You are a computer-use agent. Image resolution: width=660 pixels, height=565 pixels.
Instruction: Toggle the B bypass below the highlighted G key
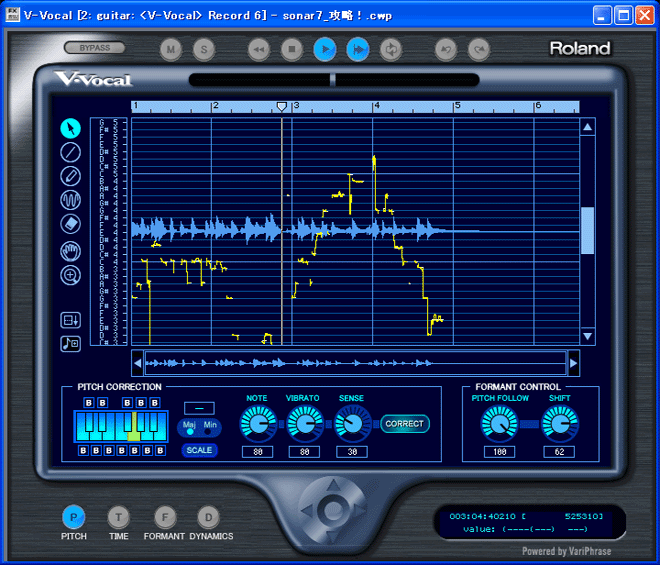(x=135, y=450)
